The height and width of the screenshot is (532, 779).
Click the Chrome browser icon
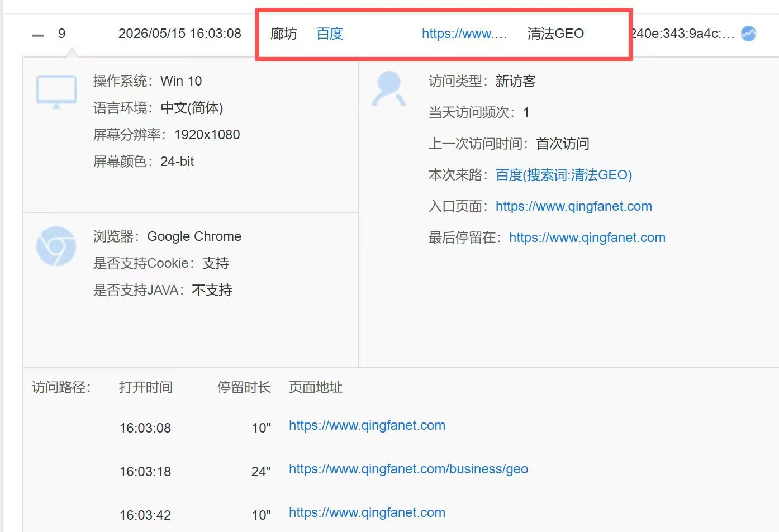pyautogui.click(x=56, y=246)
